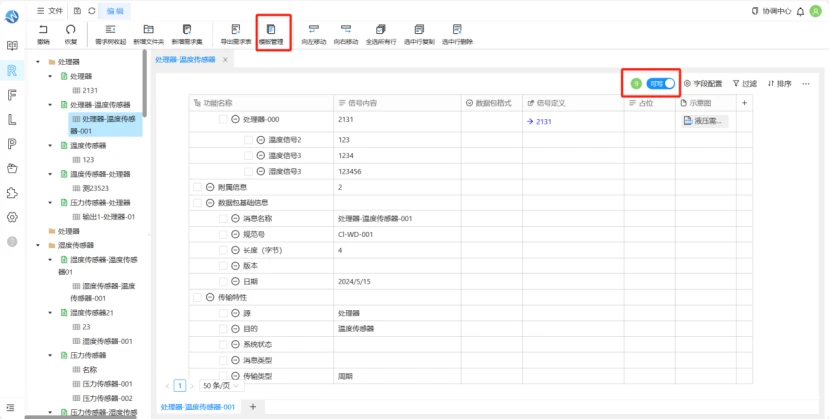
Task: Toggle the 可写 switch
Action: coord(660,84)
